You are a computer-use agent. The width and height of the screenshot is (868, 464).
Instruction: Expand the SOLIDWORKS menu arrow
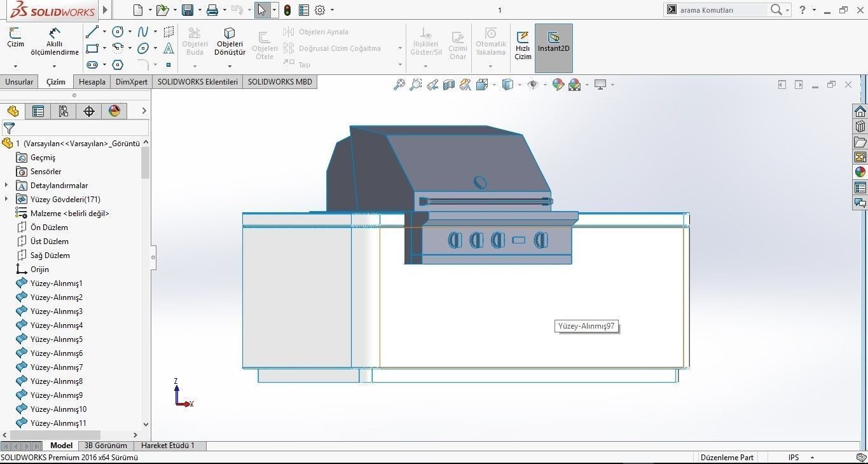(x=106, y=10)
